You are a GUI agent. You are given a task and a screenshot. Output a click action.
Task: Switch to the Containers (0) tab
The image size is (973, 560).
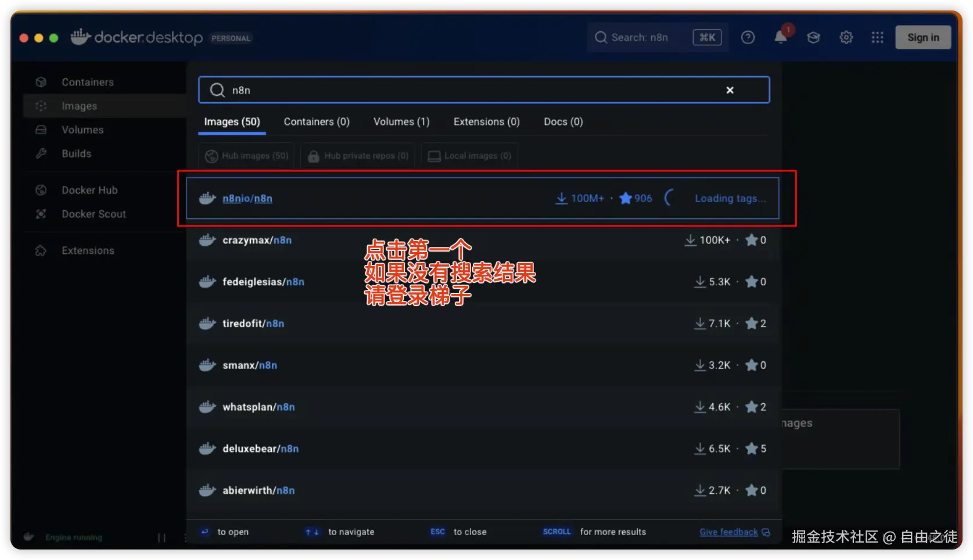point(317,121)
